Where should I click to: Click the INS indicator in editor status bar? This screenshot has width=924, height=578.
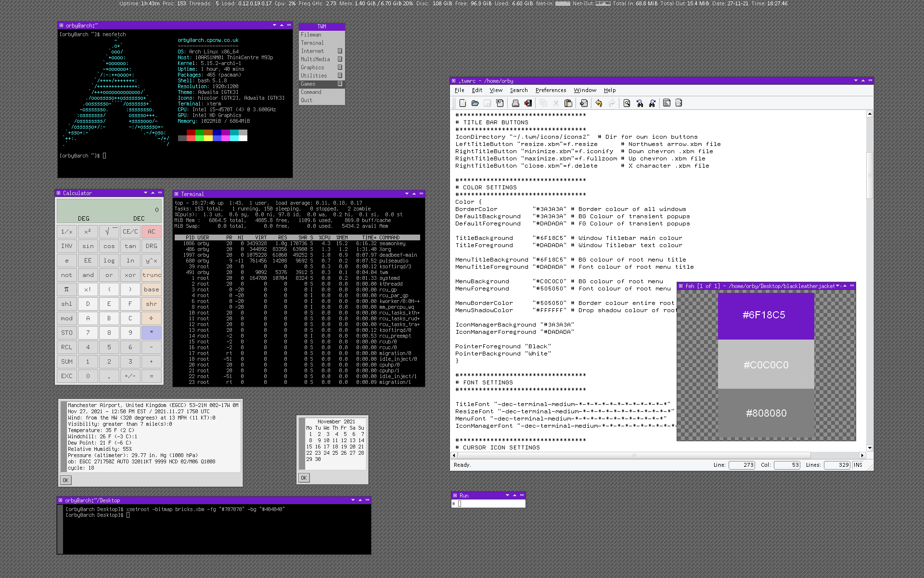[858, 465]
